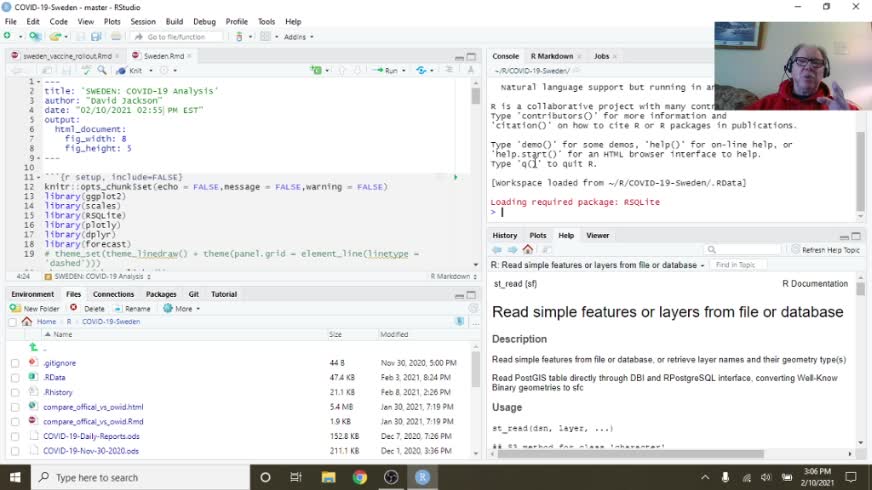
Task: Click the editor vertical scrollbar
Action: [475, 174]
